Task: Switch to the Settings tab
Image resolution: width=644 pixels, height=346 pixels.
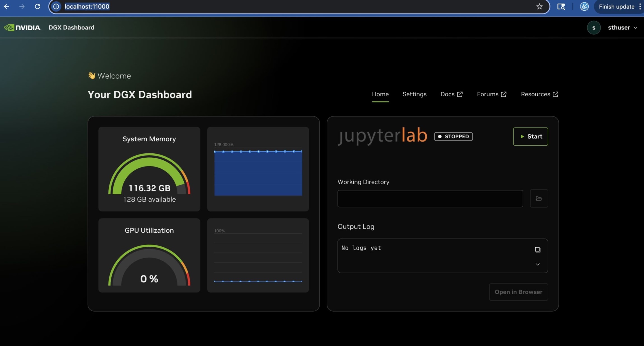Action: (414, 94)
